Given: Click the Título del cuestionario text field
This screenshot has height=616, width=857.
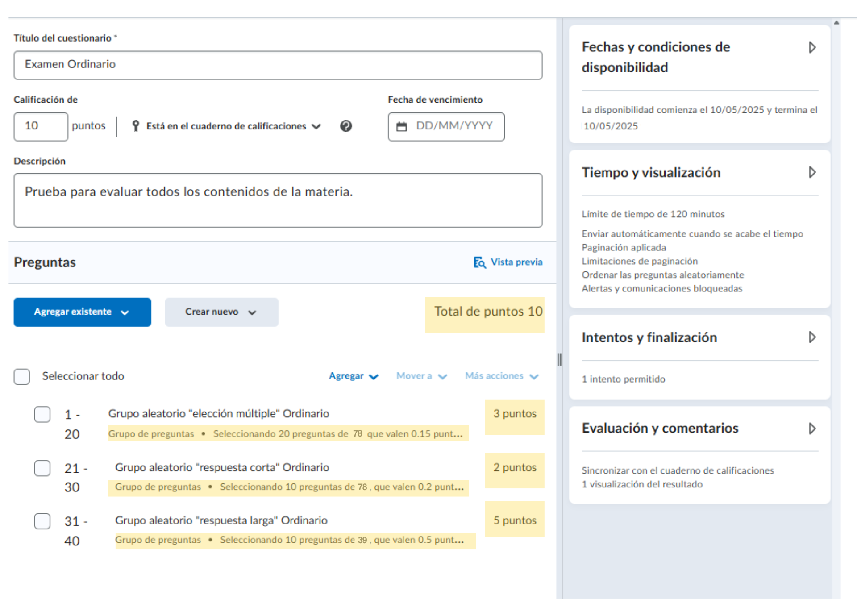Looking at the screenshot, I should (x=278, y=65).
